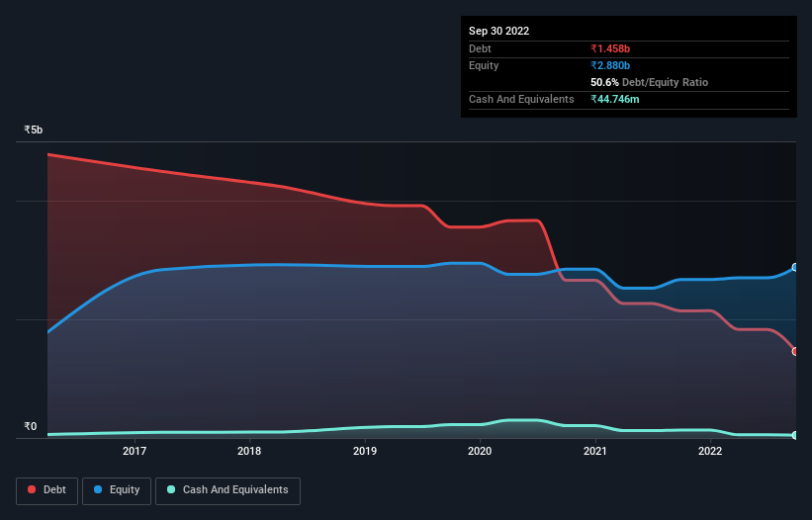Screen dimensions: 812x520
Task: Select the 2022 x-axis label
Action: [710, 451]
